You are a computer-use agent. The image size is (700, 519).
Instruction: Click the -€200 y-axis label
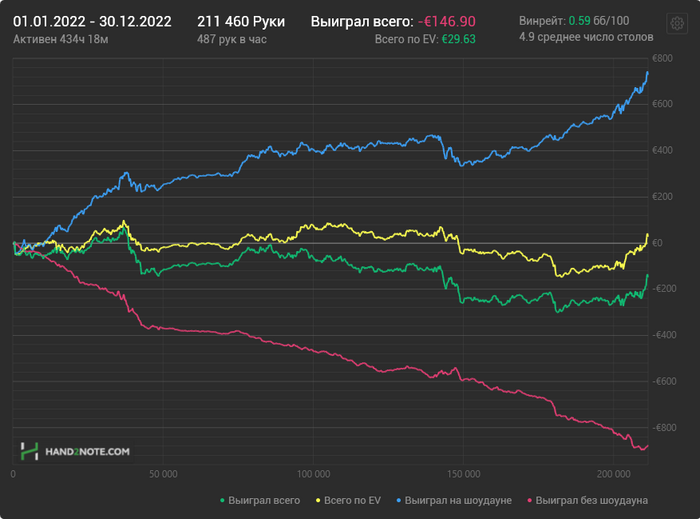pos(664,289)
